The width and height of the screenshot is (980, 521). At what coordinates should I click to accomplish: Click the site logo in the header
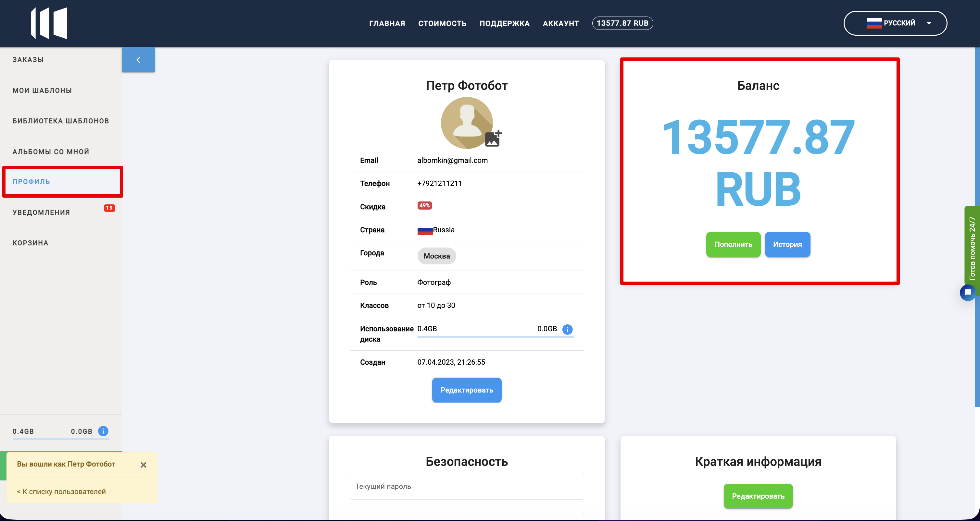click(x=49, y=23)
